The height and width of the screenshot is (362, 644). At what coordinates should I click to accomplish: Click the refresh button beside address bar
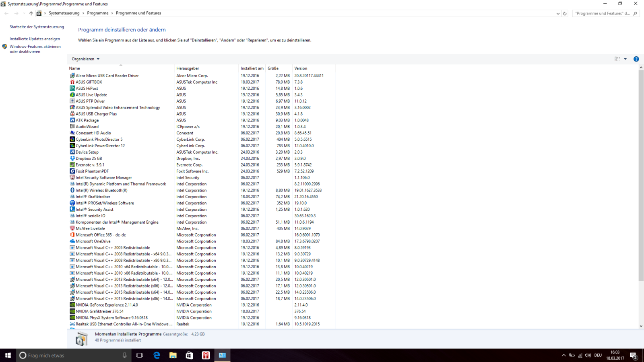[565, 13]
